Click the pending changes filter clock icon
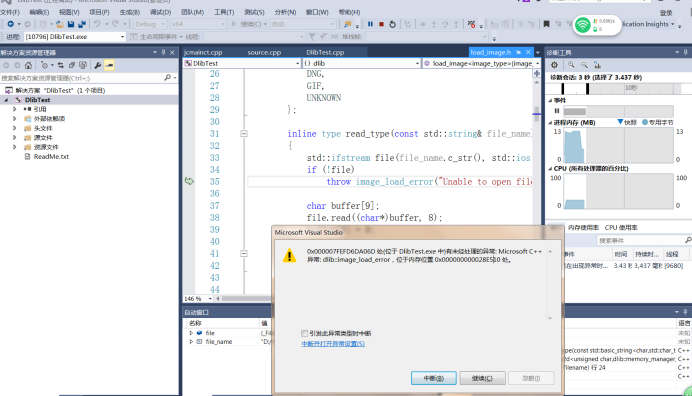 [44, 65]
